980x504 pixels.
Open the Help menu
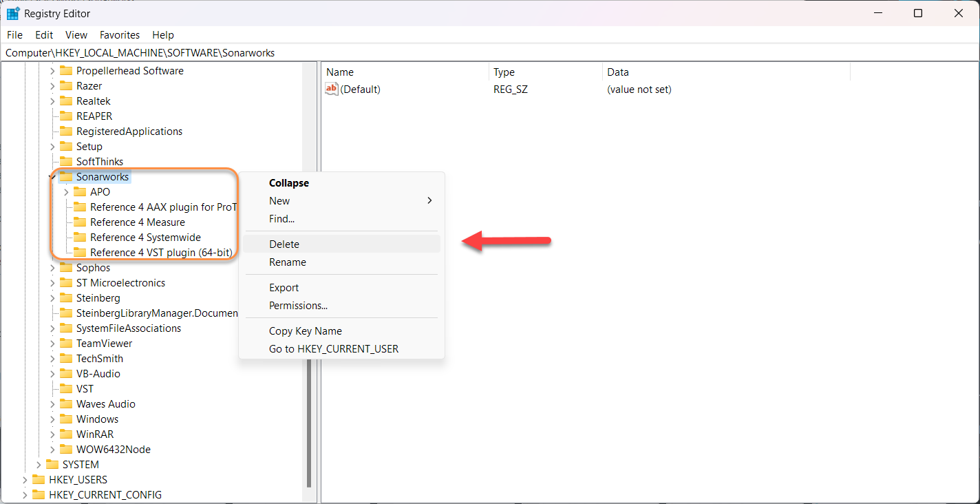coord(163,34)
